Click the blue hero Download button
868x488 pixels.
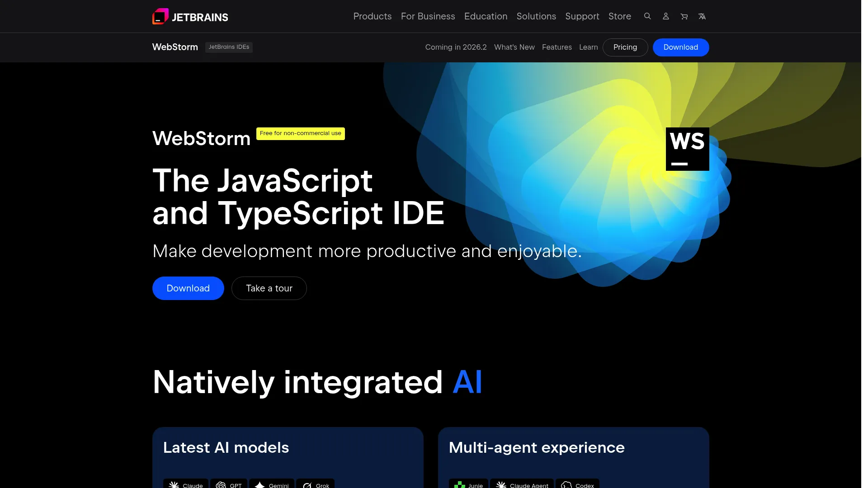[188, 288]
